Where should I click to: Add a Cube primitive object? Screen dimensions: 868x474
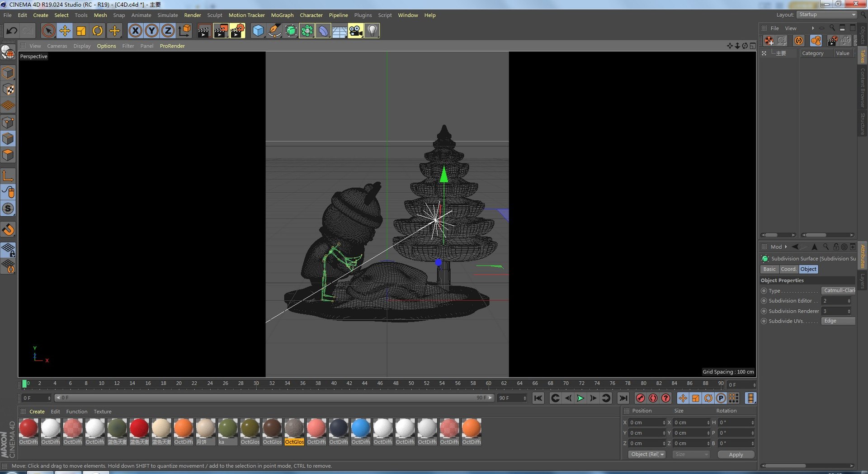258,31
